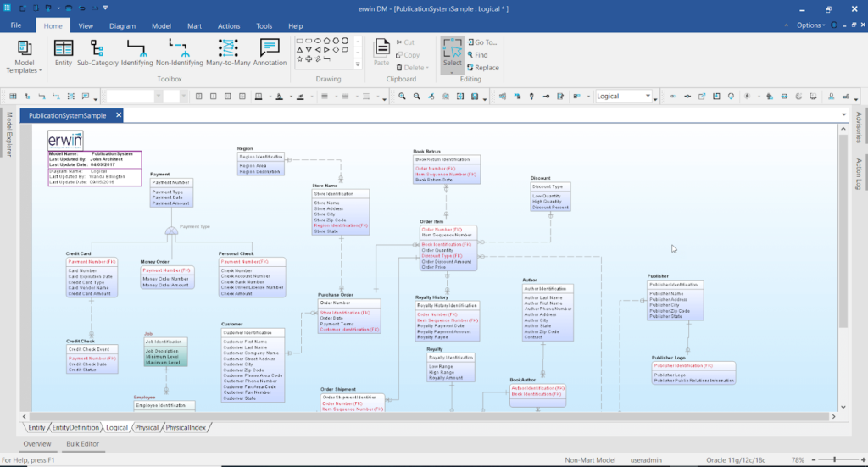Image resolution: width=868 pixels, height=467 pixels.
Task: Open the Help ribbon tab
Action: point(296,26)
